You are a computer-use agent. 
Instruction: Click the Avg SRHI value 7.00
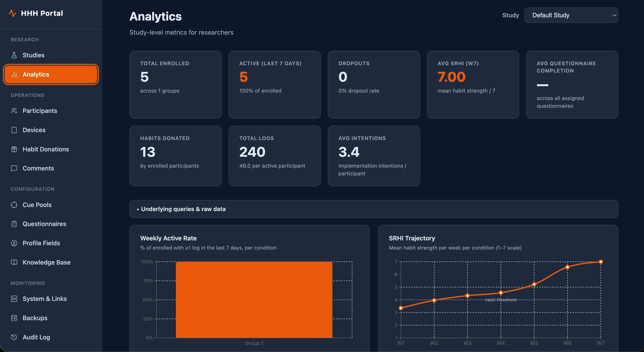pos(451,77)
